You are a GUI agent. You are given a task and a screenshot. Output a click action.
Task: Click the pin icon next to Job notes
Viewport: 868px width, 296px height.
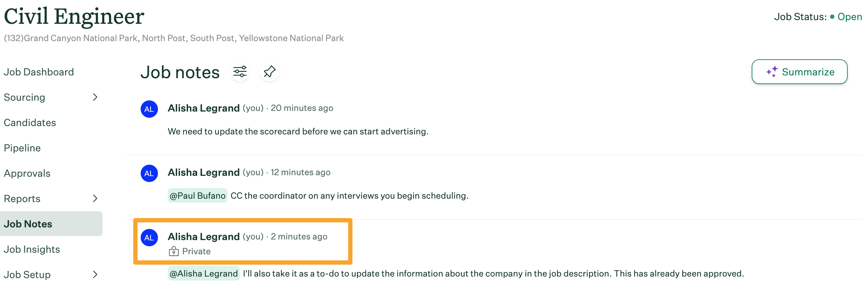pyautogui.click(x=269, y=72)
